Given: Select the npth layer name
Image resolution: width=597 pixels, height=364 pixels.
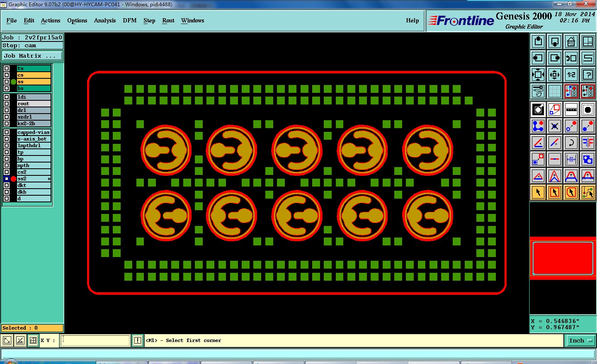Looking at the screenshot, I should 34,165.
